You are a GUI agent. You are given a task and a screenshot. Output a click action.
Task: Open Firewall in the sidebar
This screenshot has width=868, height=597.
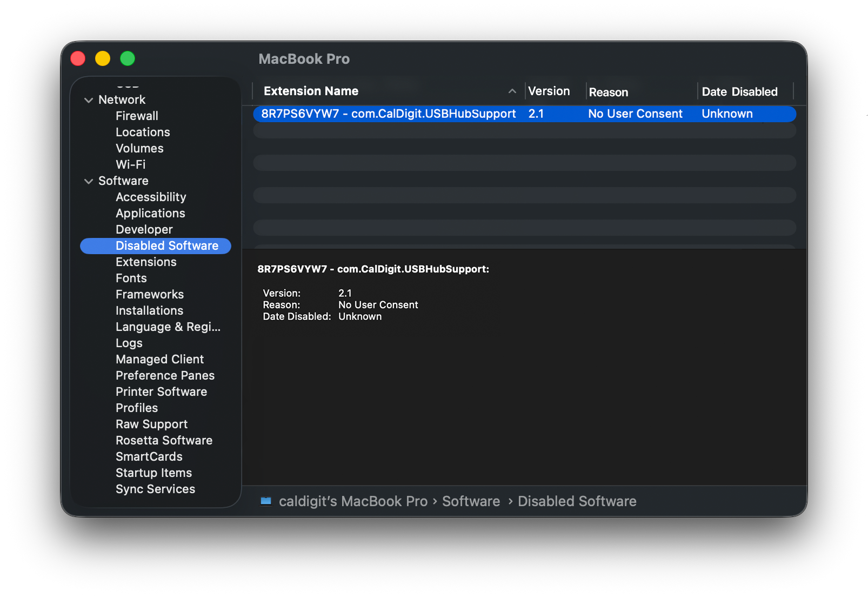pyautogui.click(x=137, y=116)
